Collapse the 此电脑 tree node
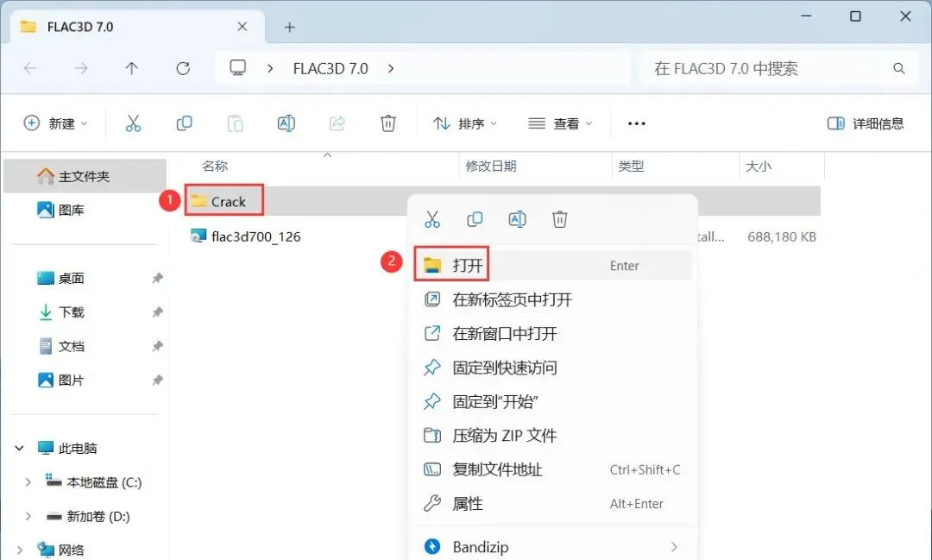The image size is (932, 560). point(20,448)
